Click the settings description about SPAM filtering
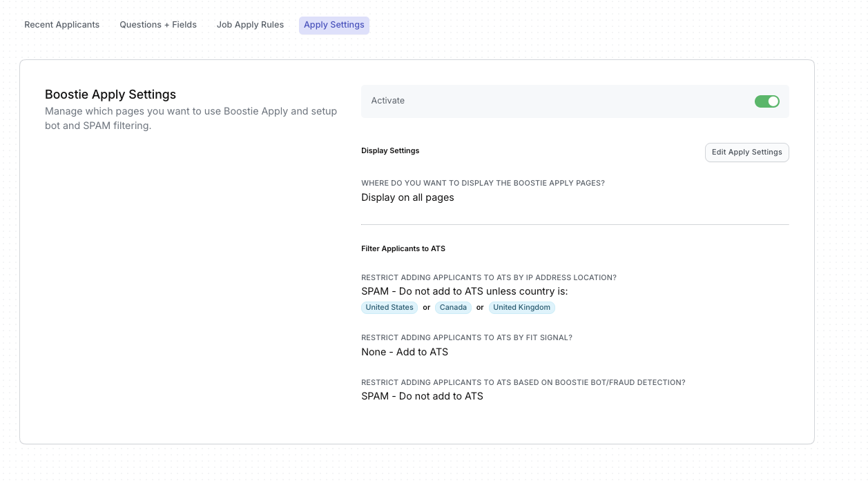This screenshot has width=868, height=483. [x=191, y=119]
